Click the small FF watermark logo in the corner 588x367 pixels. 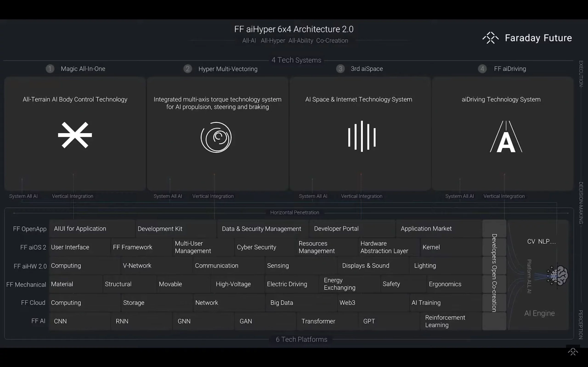point(573,351)
